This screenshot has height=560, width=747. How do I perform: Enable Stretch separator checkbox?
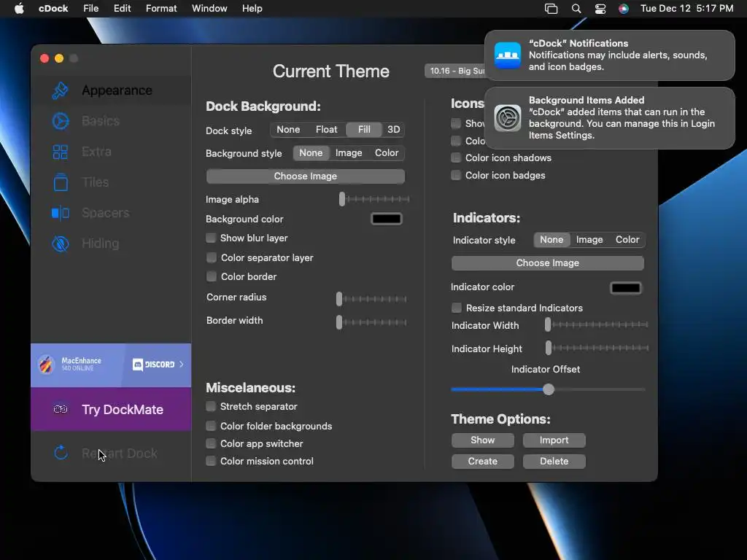[x=211, y=406]
